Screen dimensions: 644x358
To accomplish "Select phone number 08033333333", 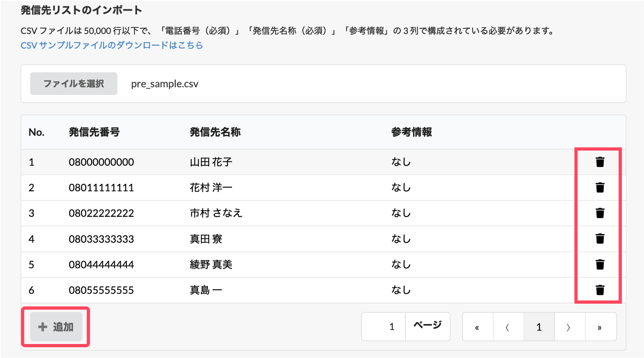I will pos(101,239).
